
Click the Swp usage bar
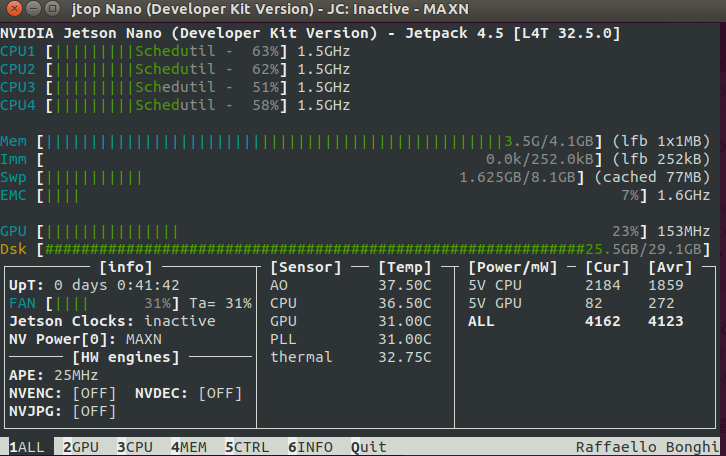(x=310, y=177)
